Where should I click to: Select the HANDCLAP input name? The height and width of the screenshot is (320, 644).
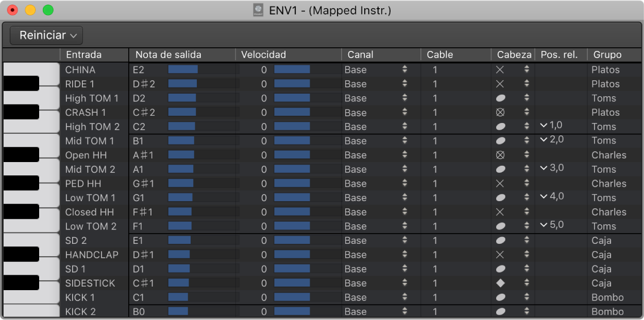coord(92,255)
